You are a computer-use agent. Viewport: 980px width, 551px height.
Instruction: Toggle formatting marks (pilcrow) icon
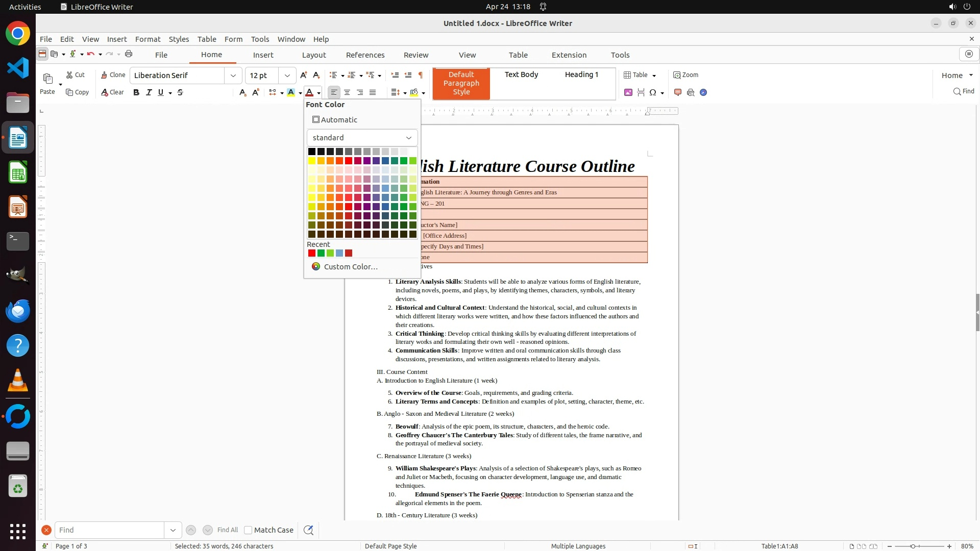click(x=421, y=75)
